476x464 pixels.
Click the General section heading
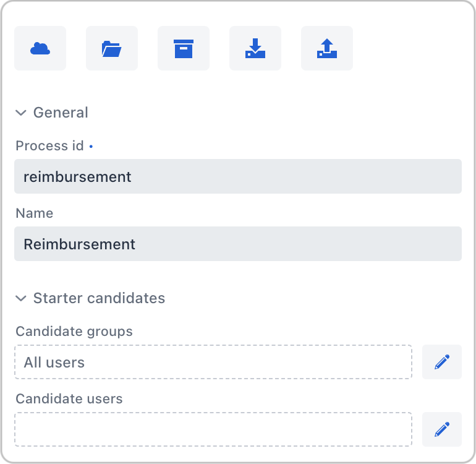[x=61, y=113]
